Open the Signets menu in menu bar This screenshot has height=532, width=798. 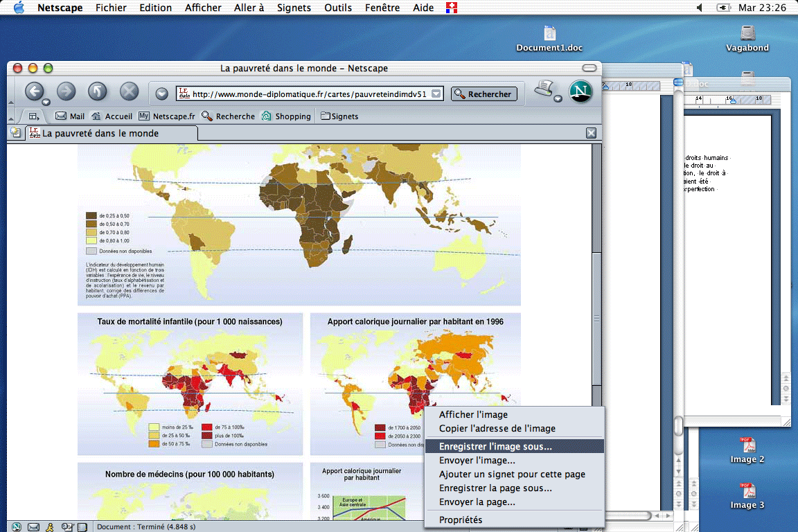pyautogui.click(x=294, y=8)
